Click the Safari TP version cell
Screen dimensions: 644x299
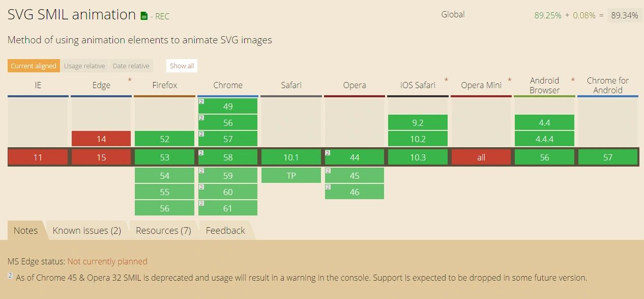pos(291,176)
